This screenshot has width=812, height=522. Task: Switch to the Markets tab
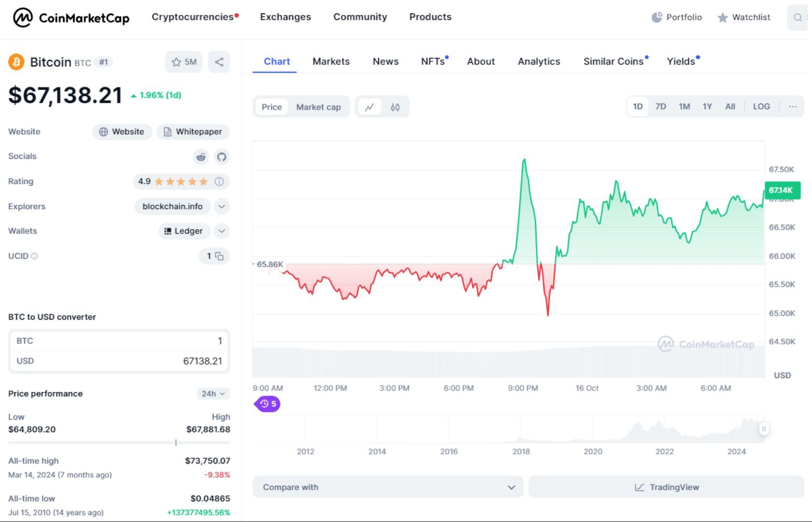(x=331, y=61)
